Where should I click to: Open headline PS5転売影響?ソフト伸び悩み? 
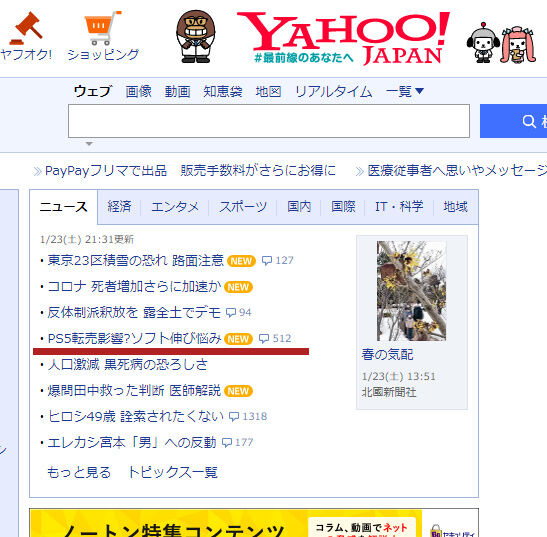point(134,338)
